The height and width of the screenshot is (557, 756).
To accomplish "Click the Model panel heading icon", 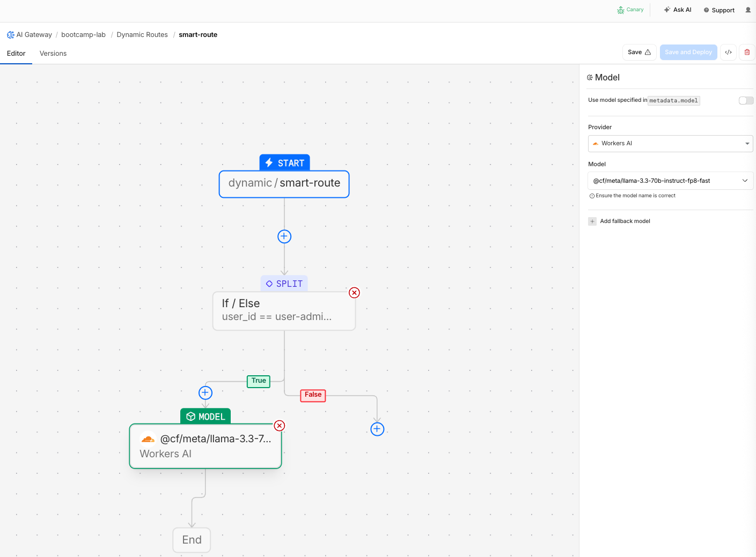I will (590, 78).
